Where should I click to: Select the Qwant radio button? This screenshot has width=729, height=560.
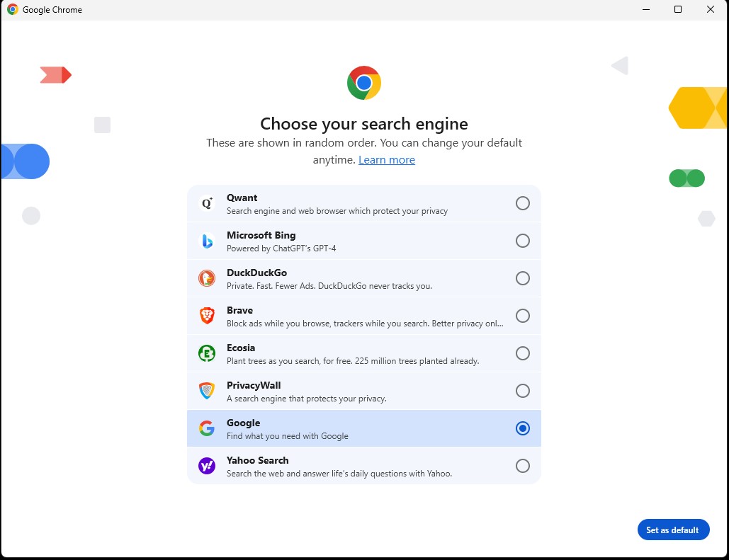pyautogui.click(x=523, y=203)
